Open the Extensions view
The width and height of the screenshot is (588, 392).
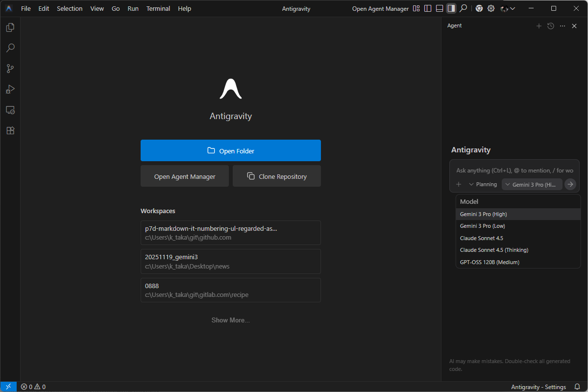[10, 130]
